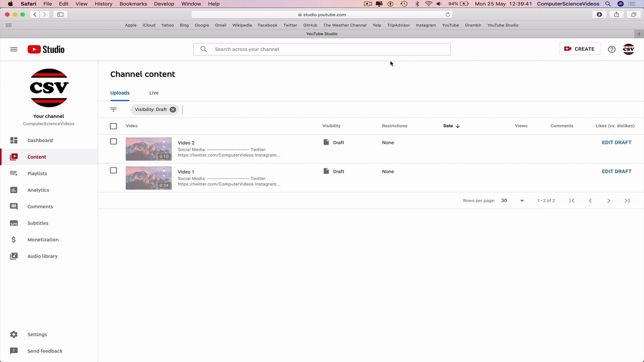Open the Develop menu
Image resolution: width=644 pixels, height=362 pixels.
pos(164,4)
